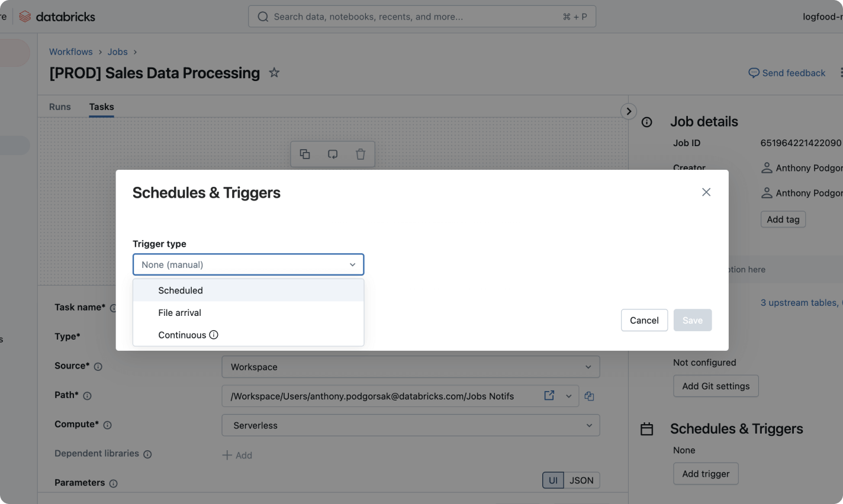Viewport: 843px width, 504px height.
Task: Open Path notebook in new tab icon
Action: [549, 396]
